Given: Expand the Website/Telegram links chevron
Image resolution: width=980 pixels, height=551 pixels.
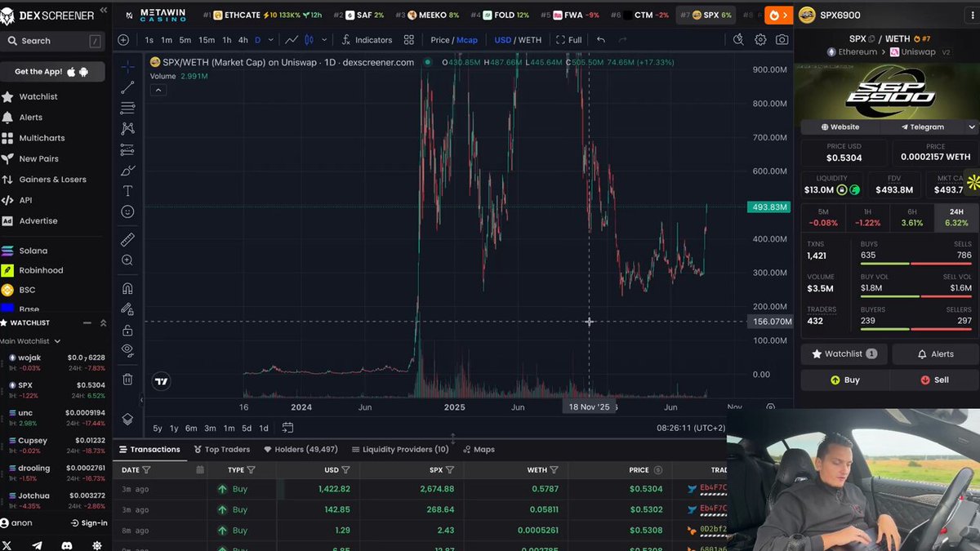Looking at the screenshot, I should (972, 127).
